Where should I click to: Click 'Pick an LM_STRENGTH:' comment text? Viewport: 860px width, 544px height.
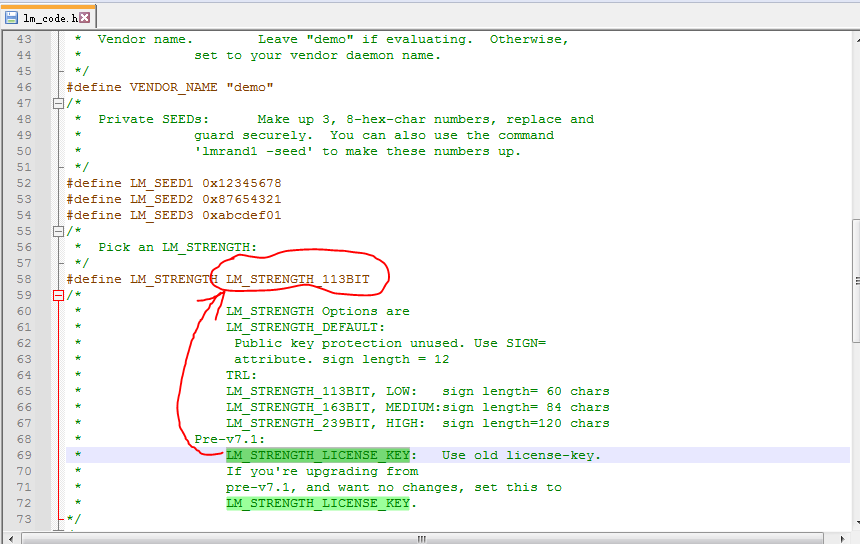pos(178,247)
